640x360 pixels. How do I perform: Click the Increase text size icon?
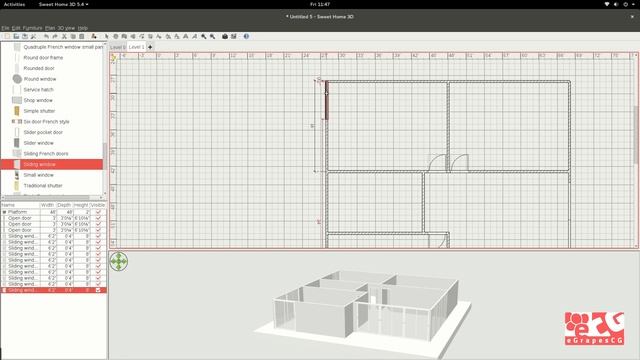point(168,36)
